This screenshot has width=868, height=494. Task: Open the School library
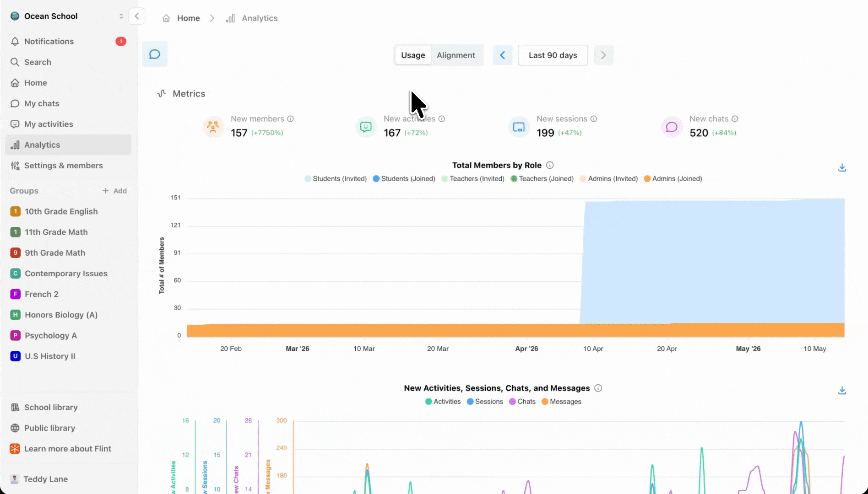click(x=68, y=408)
